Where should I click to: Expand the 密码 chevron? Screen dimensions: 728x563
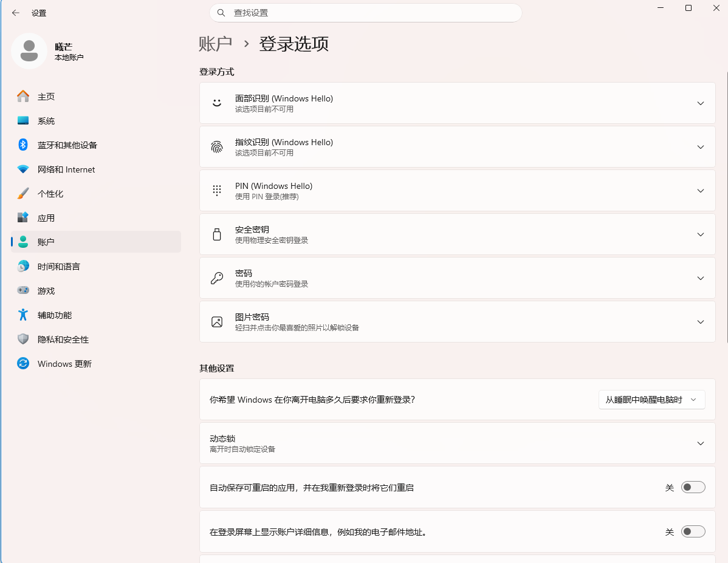click(x=701, y=278)
